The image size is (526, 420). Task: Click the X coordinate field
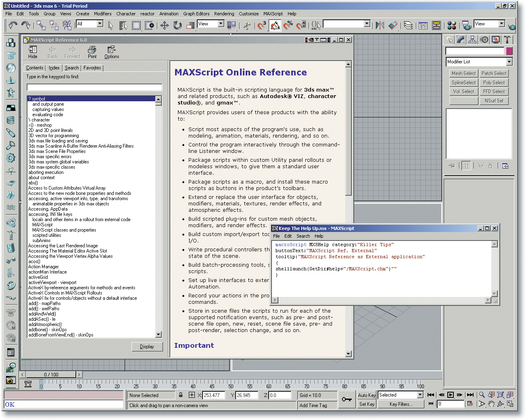(213, 395)
